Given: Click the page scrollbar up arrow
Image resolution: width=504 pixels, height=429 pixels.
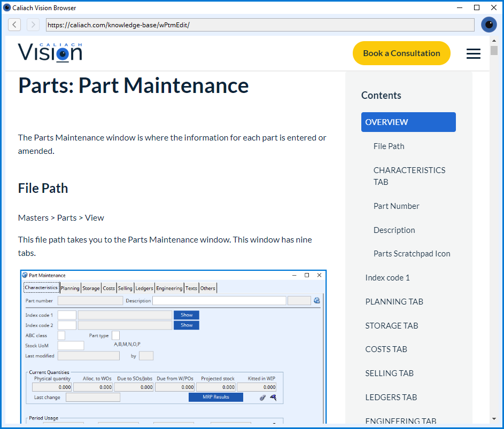Looking at the screenshot, I should [494, 41].
